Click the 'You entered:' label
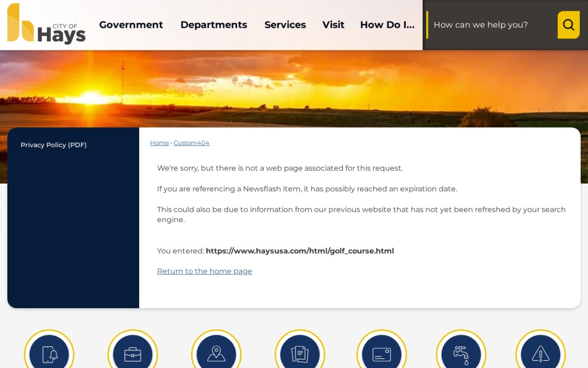This screenshot has height=368, width=588. [x=180, y=251]
